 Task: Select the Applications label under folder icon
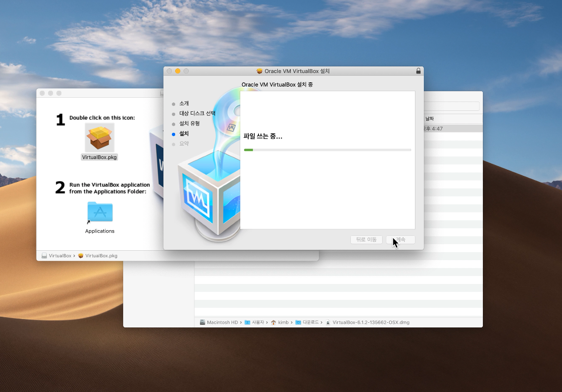pyautogui.click(x=100, y=231)
